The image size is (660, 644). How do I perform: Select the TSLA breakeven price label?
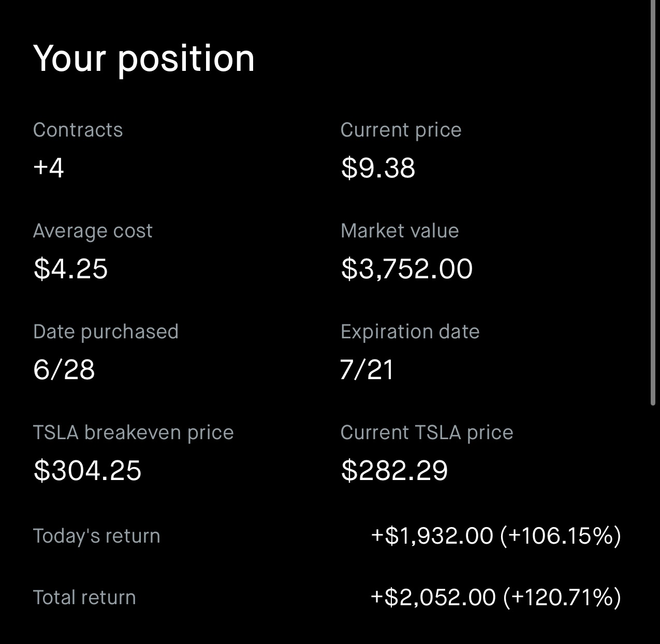pyautogui.click(x=133, y=432)
